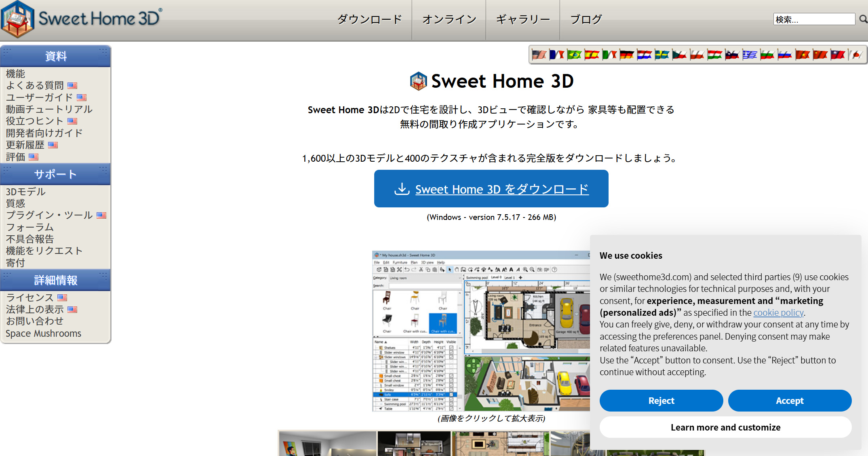
Task: Open 役立つヒント link
Action: pyautogui.click(x=35, y=121)
